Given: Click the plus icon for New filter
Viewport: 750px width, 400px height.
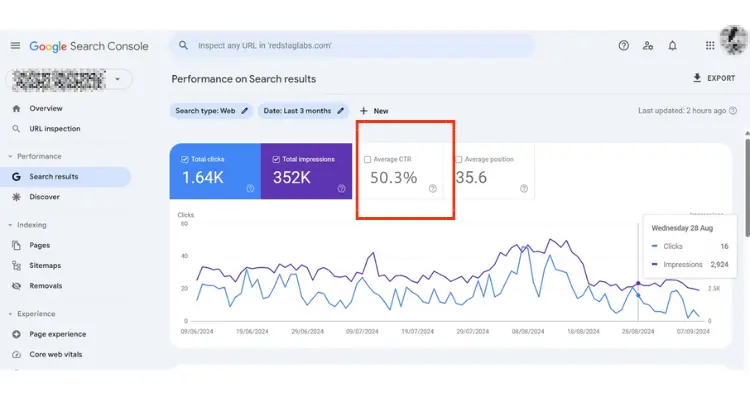Looking at the screenshot, I should tap(364, 111).
